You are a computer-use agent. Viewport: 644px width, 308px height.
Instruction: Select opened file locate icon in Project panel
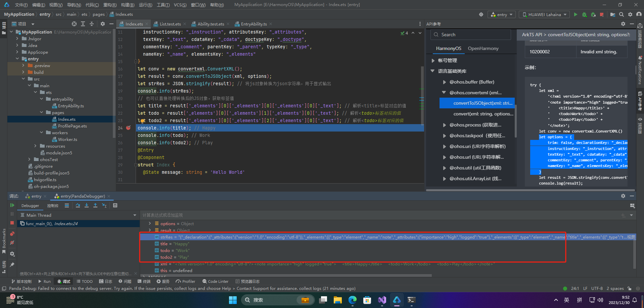click(x=74, y=24)
